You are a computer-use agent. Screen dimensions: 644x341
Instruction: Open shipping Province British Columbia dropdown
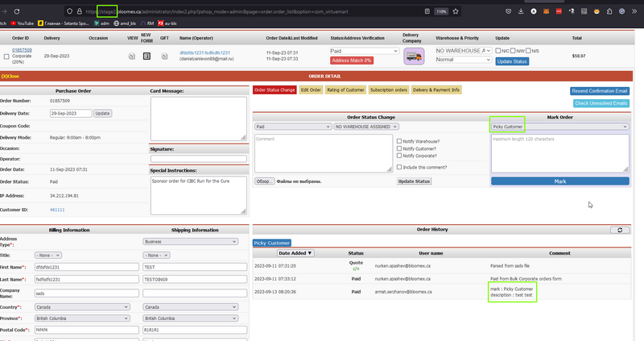[x=190, y=318]
